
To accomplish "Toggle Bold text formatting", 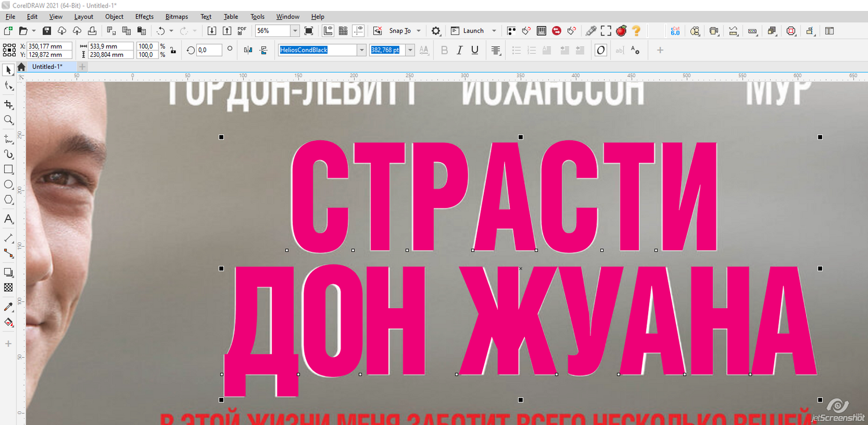I will tap(444, 50).
